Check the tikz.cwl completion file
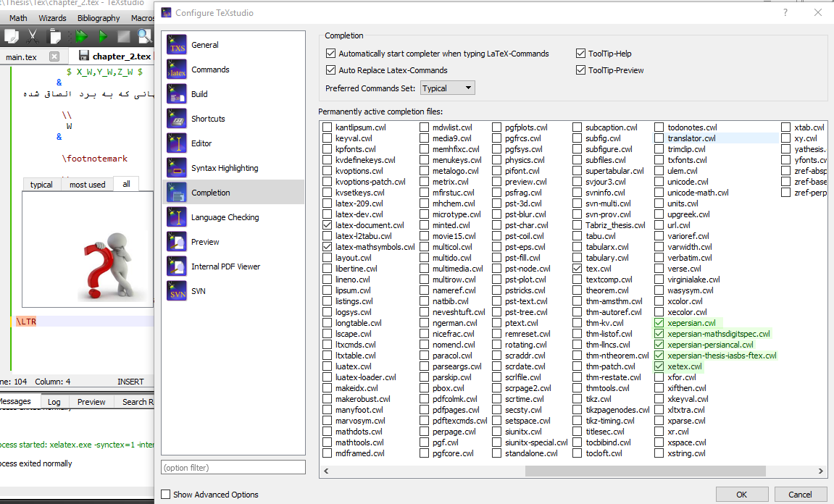834x504 pixels. [x=577, y=399]
